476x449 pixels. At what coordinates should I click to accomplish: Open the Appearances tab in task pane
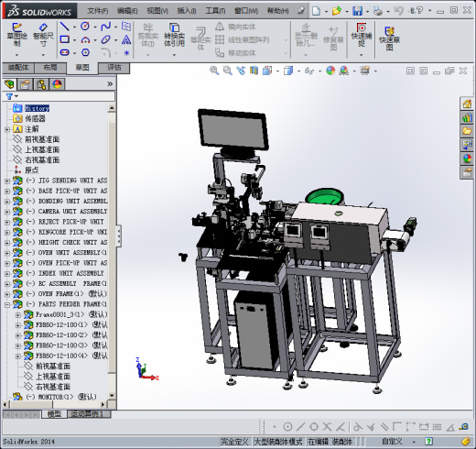click(x=467, y=159)
